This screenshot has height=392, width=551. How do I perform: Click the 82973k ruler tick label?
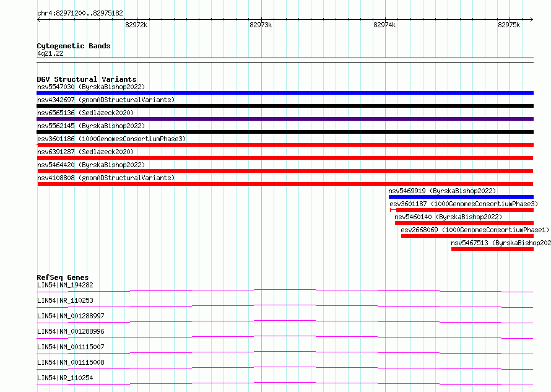click(261, 25)
